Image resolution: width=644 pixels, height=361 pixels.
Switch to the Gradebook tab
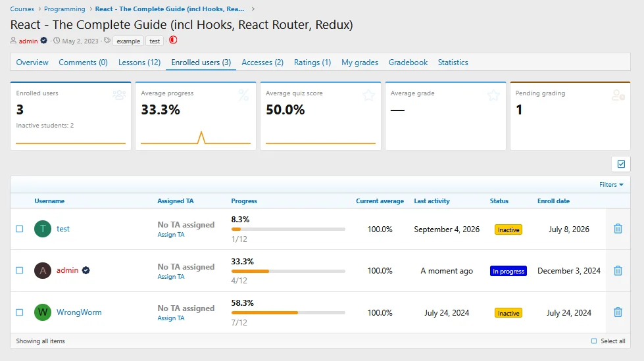coord(408,62)
